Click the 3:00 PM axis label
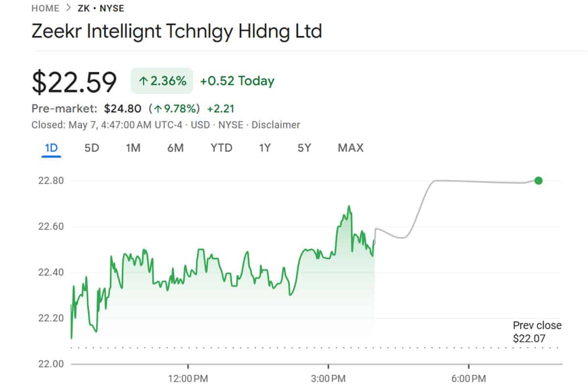 coord(328,379)
